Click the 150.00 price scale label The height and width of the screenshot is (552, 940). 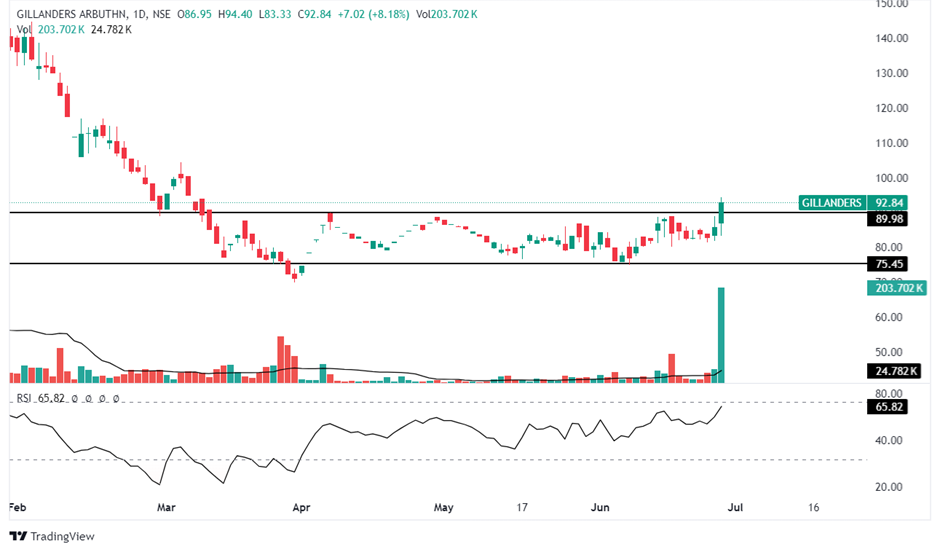888,4
